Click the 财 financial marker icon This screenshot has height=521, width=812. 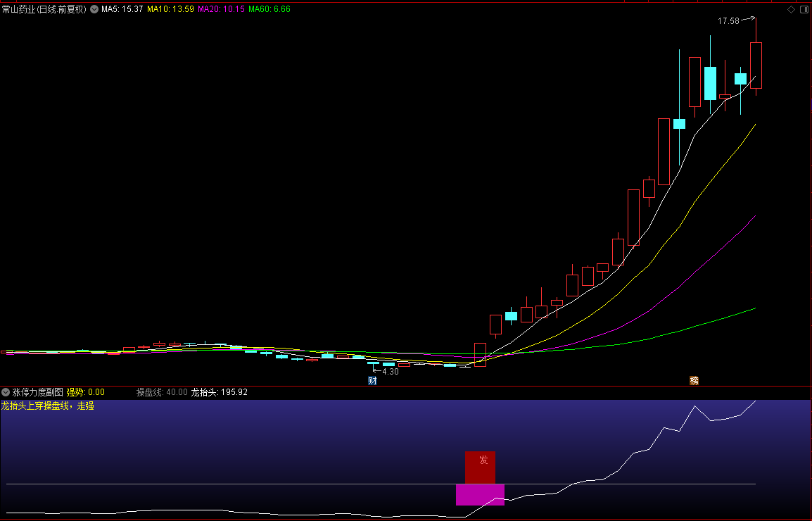tap(372, 380)
